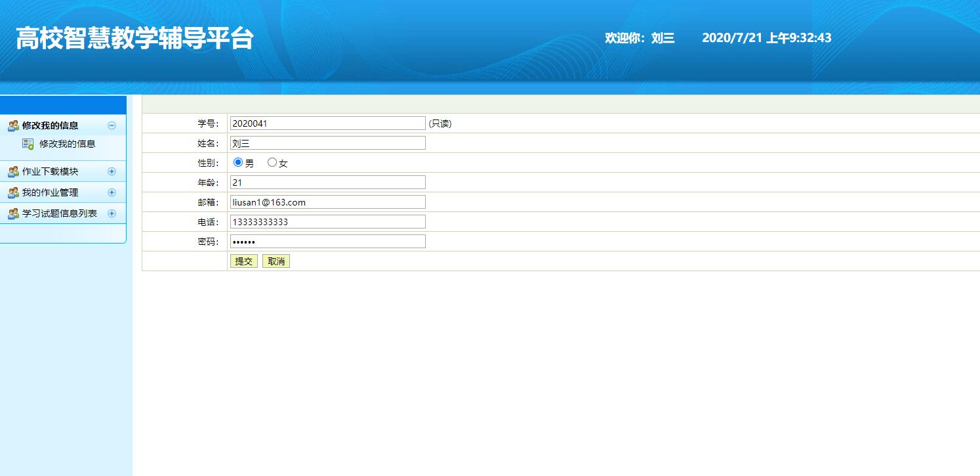980x476 pixels.
Task: Click the card icon beside 修改我的信息 sub-item
Action: (x=28, y=144)
